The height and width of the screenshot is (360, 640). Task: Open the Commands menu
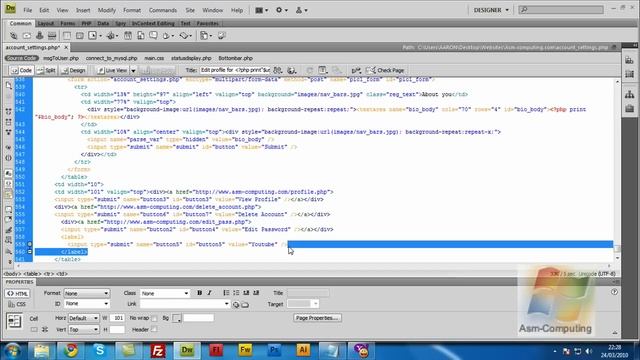click(162, 10)
